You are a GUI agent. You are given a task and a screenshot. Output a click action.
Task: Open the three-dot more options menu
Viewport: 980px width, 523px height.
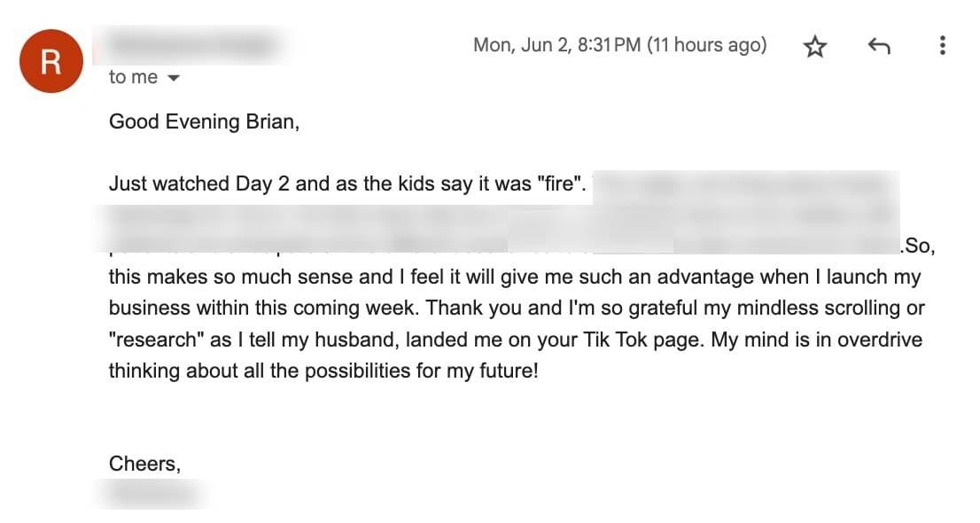pyautogui.click(x=943, y=45)
